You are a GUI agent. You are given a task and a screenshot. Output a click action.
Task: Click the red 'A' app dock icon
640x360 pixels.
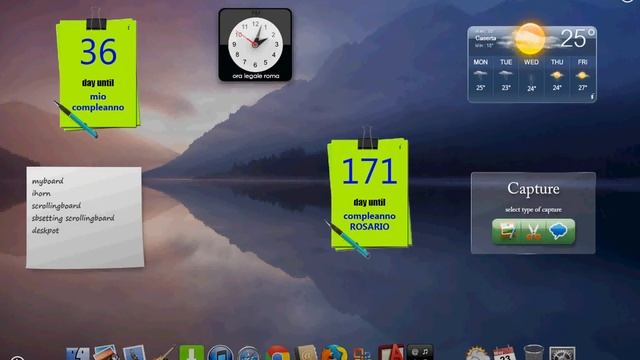coord(391,353)
